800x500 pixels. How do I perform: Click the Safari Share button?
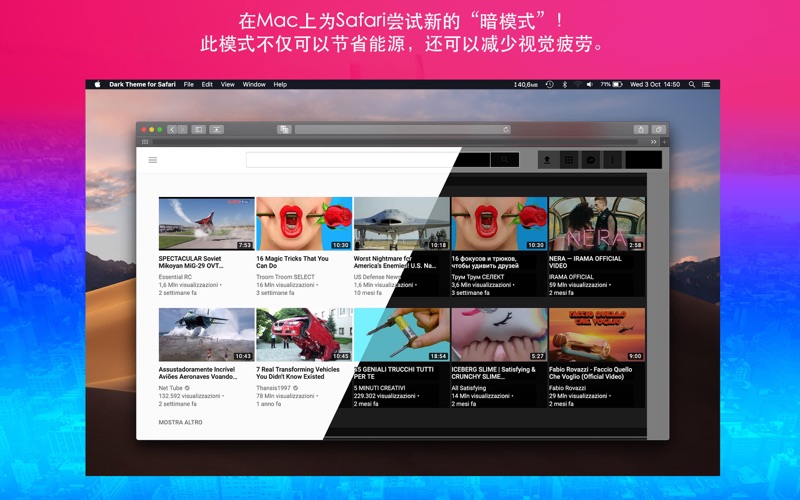click(x=641, y=130)
